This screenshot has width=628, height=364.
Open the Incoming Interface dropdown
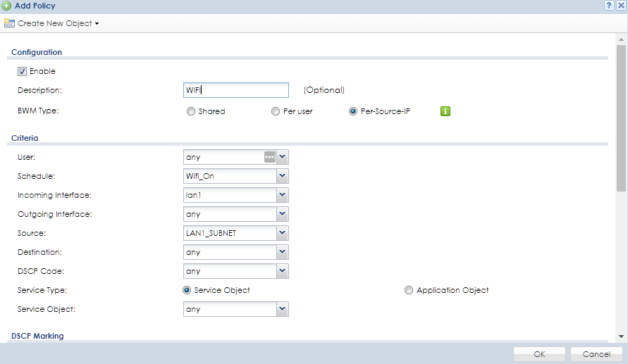pos(282,195)
